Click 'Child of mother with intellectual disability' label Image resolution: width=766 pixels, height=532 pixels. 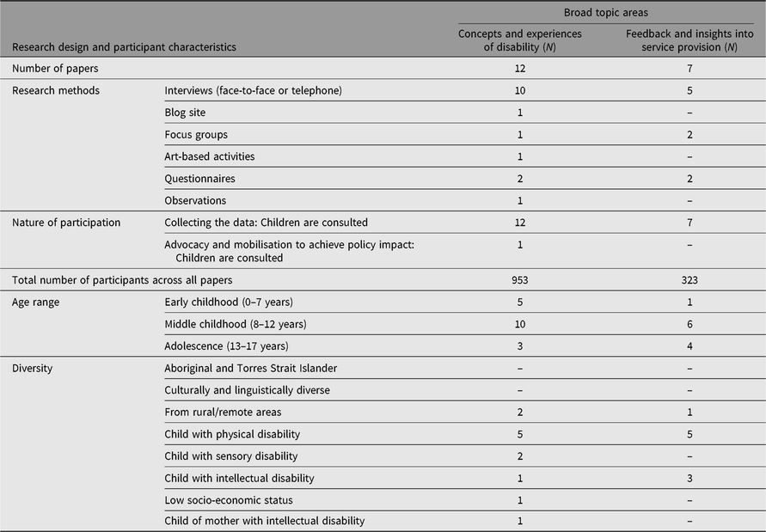(264, 521)
